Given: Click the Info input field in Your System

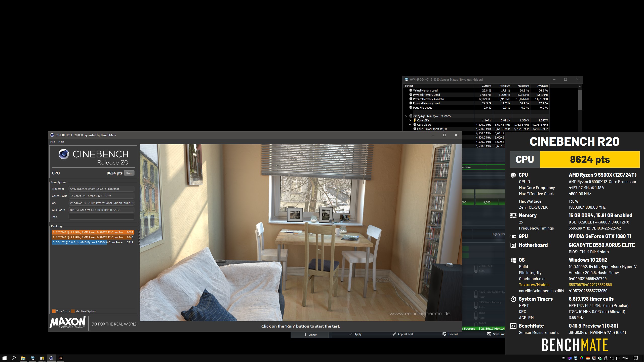Looking at the screenshot, I should [x=101, y=217].
